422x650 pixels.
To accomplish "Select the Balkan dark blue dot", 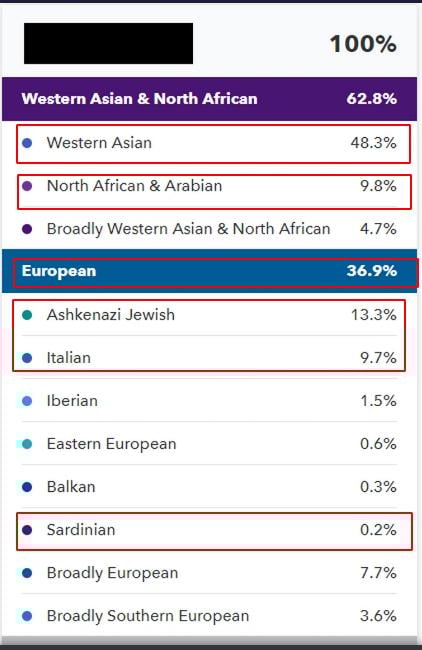I will point(27,487).
